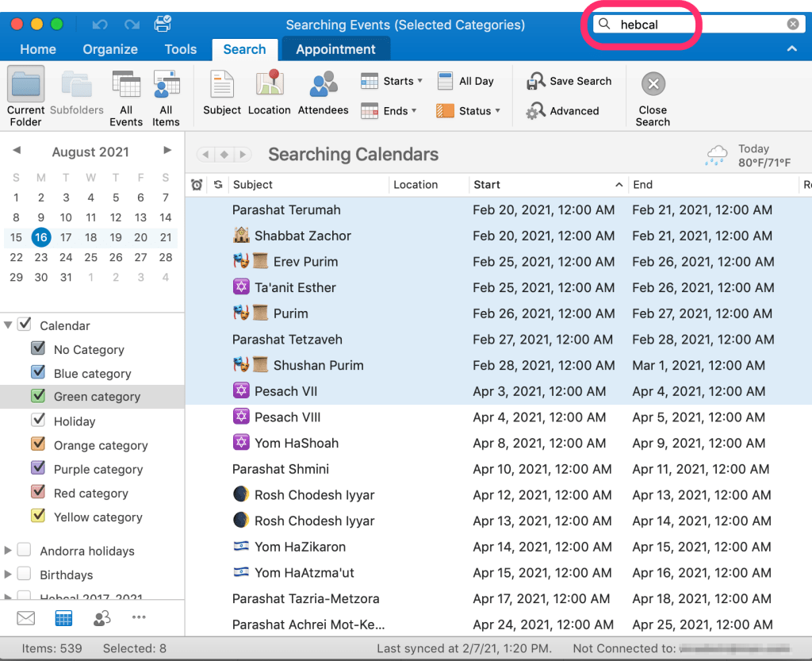
Task: Open the Starts date dropdown
Action: click(392, 80)
